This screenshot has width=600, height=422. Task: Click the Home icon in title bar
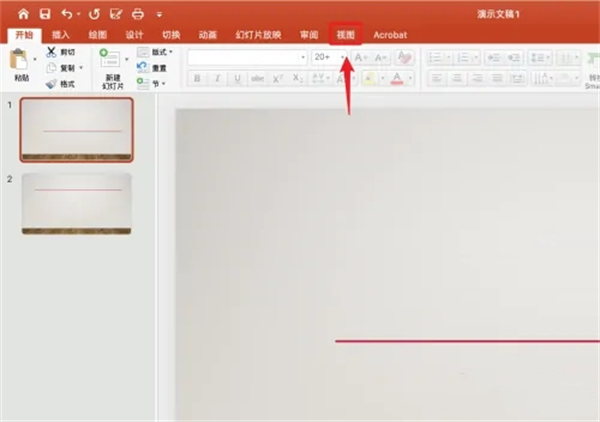(x=22, y=14)
